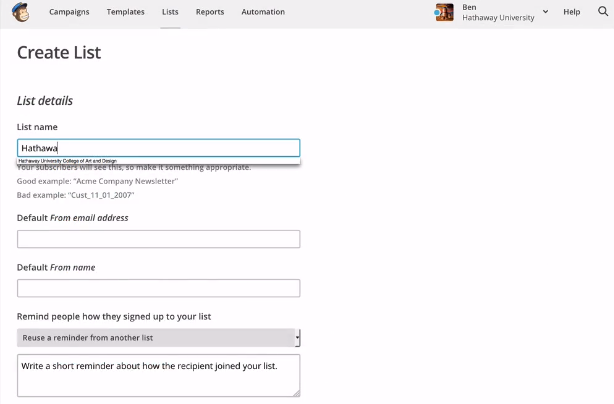This screenshot has width=614, height=404.
Task: Open the Reports page
Action: coord(210,12)
